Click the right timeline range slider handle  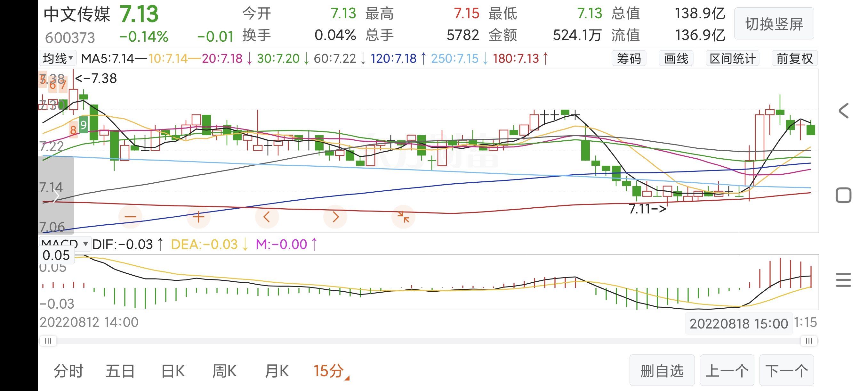tap(809, 341)
